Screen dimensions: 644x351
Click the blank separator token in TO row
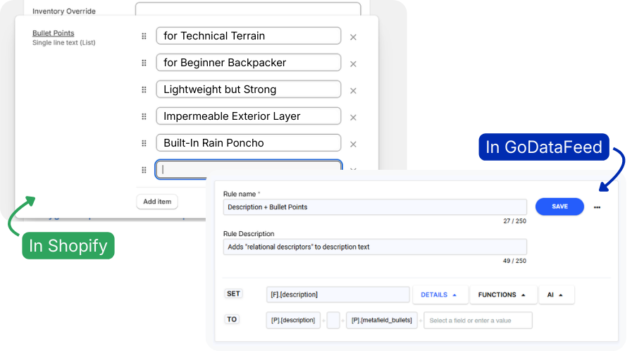coord(333,320)
